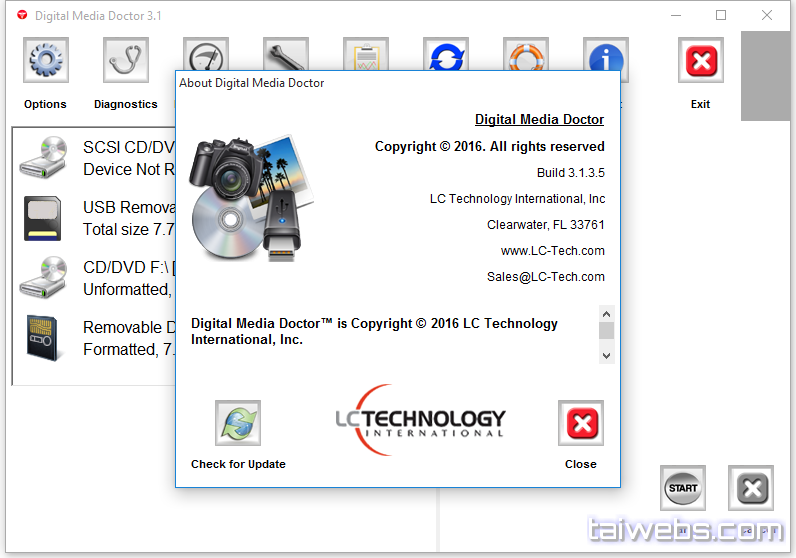Choose the CD/DVD F:\ drive entry
The height and width of the screenshot is (558, 796).
coord(95,278)
